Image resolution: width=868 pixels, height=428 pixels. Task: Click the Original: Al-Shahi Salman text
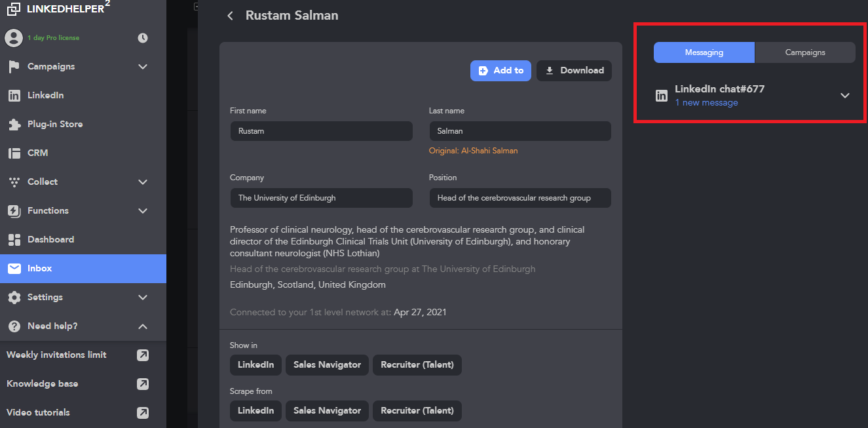473,151
